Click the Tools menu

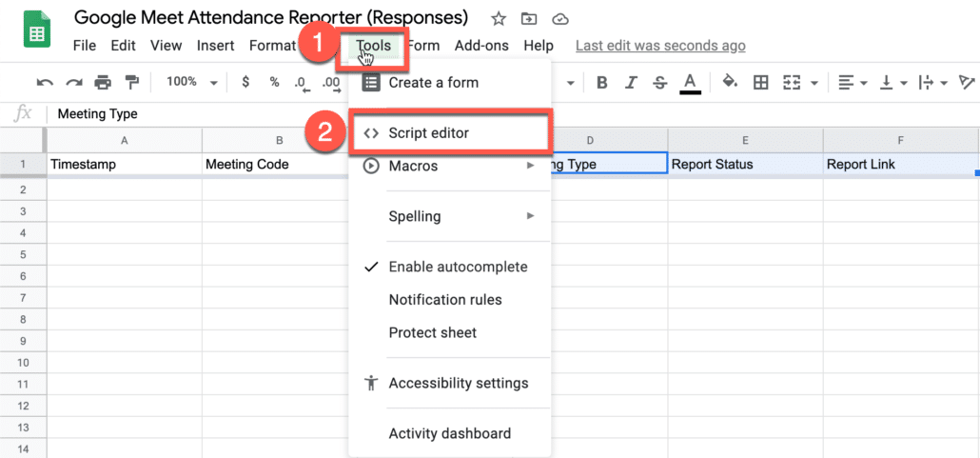[x=374, y=46]
